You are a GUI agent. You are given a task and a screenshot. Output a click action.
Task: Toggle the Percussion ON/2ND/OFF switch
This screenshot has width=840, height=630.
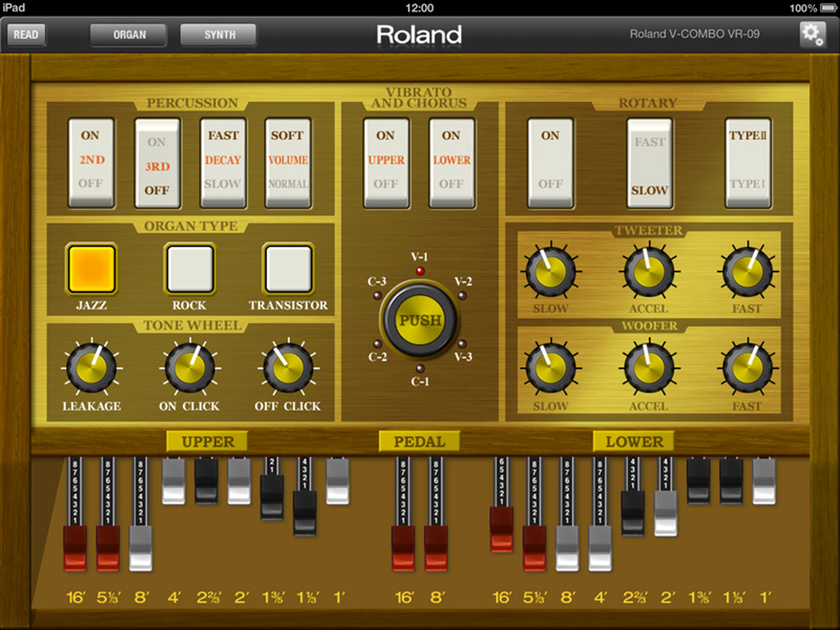(91, 163)
